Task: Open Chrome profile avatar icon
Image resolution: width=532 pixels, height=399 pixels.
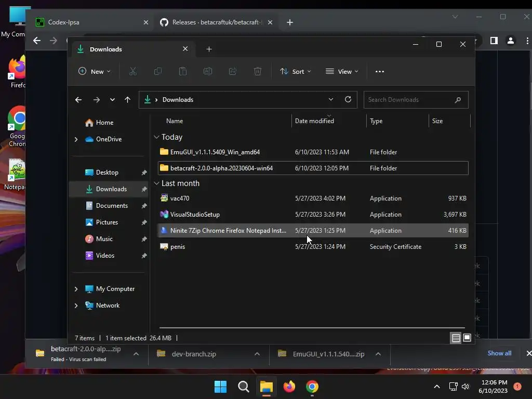Action: click(510, 41)
